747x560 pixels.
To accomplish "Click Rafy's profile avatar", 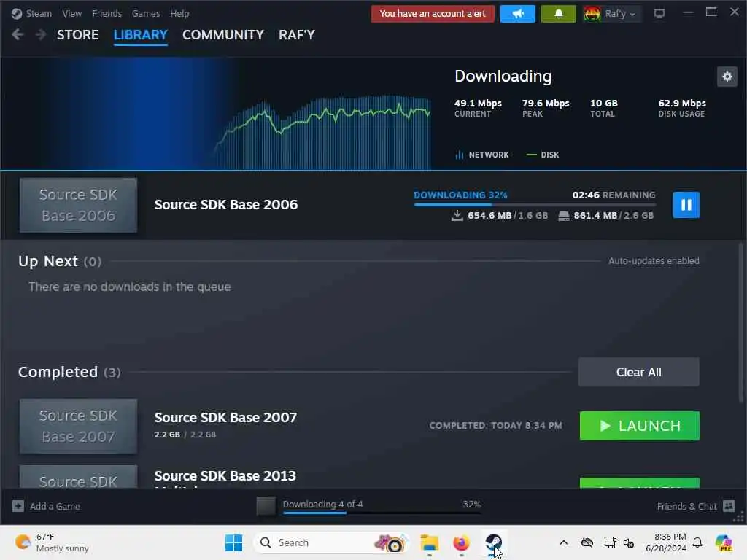I will 592,14.
